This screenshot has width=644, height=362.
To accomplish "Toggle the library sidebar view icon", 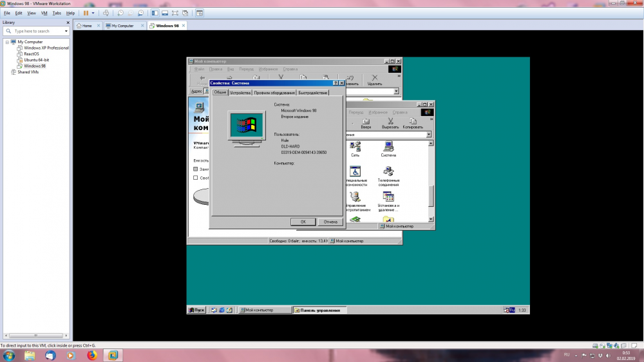I will 155,13.
